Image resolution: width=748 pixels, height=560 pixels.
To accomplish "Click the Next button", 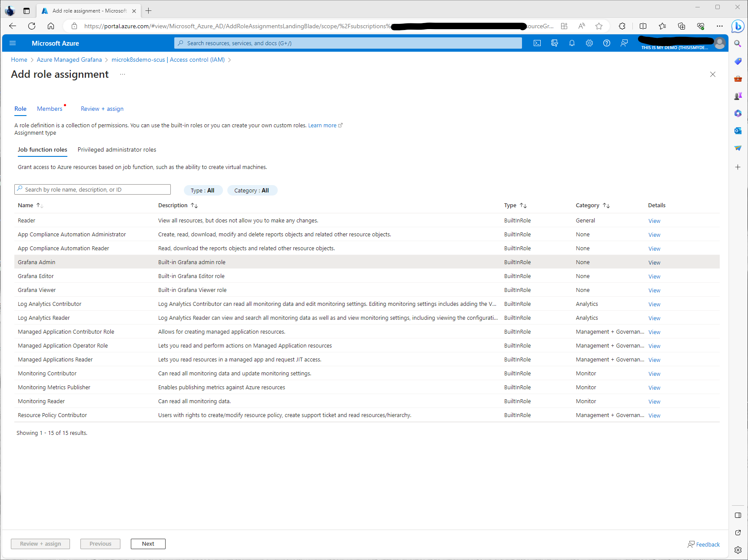I will (148, 543).
